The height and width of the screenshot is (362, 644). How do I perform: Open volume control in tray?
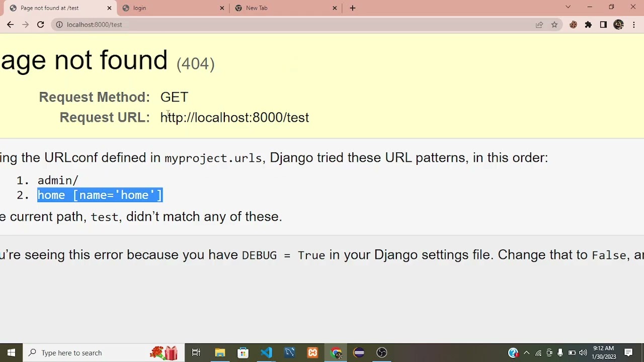(583, 353)
